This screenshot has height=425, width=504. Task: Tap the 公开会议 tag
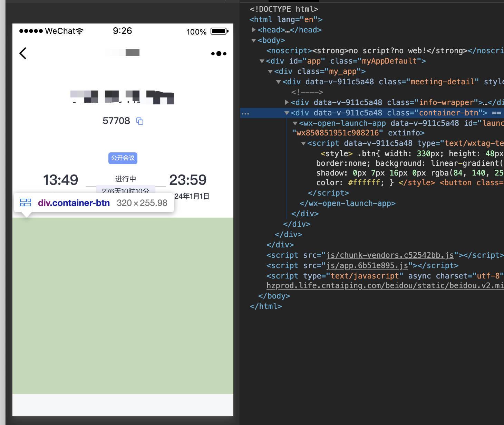point(123,158)
